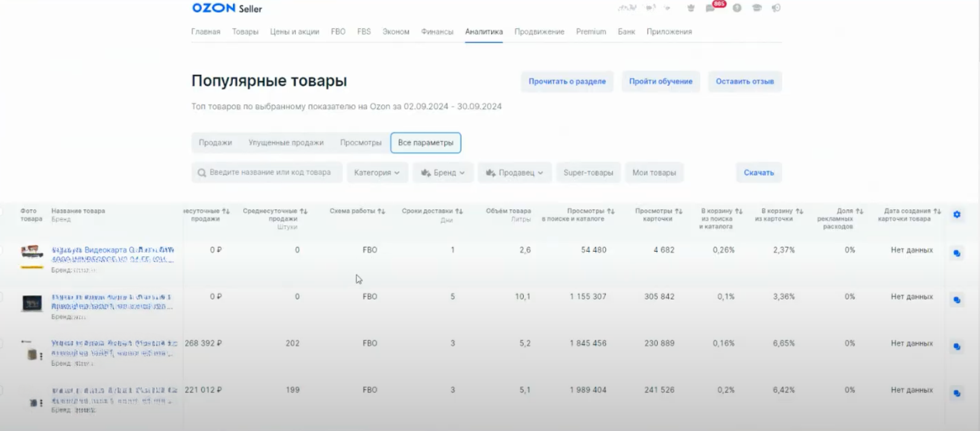Click the 221 012 ₽ sales value

pyautogui.click(x=203, y=390)
